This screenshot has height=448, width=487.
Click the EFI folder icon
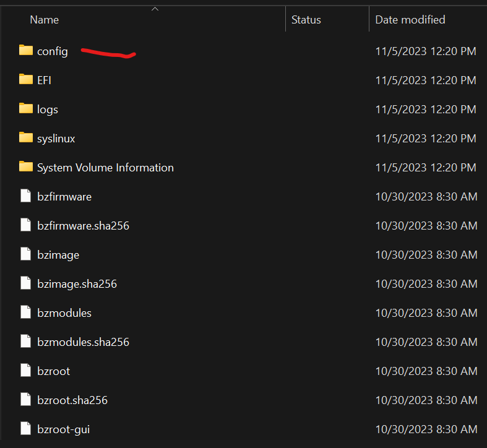point(26,80)
